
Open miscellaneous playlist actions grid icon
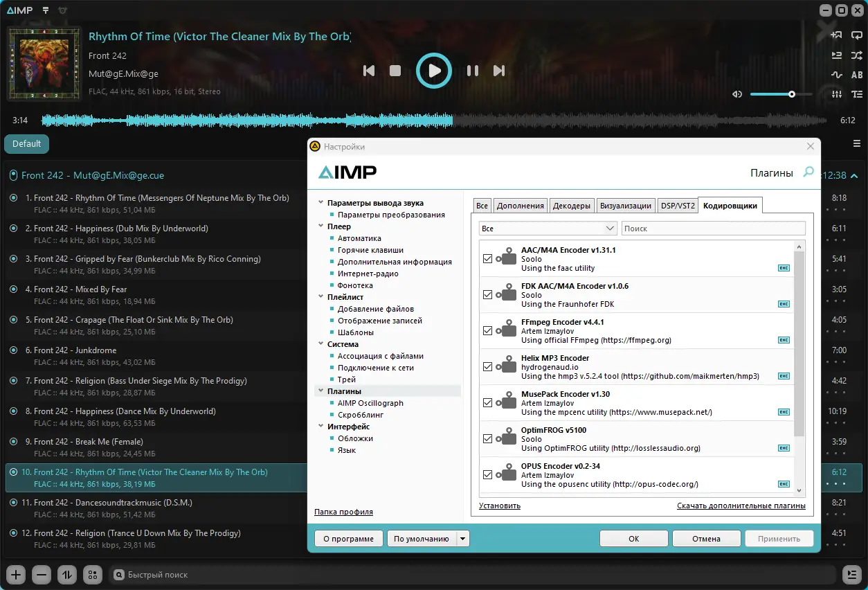[91, 574]
